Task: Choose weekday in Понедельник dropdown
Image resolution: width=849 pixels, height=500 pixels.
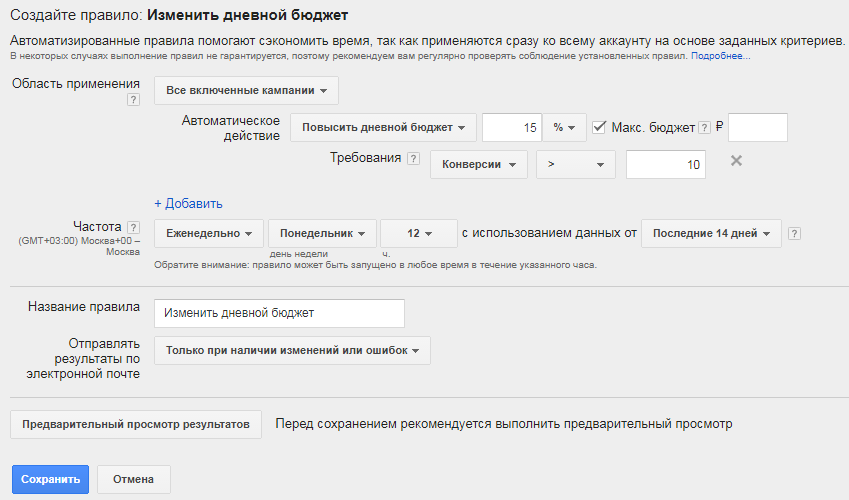Action: pos(322,233)
